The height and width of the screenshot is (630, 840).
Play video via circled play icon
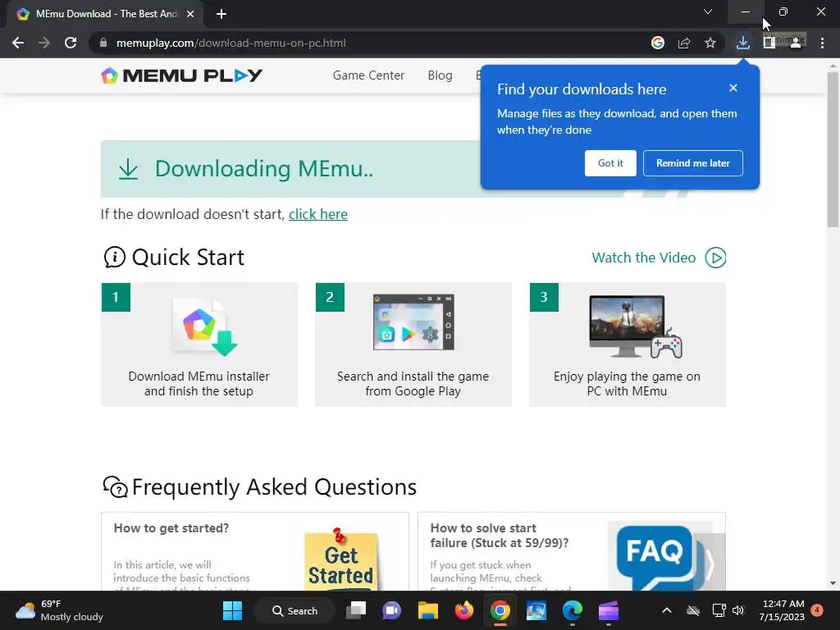point(715,258)
